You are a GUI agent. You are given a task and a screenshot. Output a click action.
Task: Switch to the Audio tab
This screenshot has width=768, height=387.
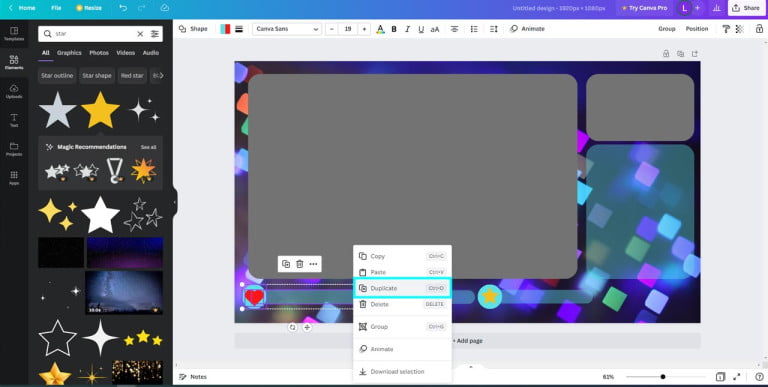pyautogui.click(x=150, y=53)
